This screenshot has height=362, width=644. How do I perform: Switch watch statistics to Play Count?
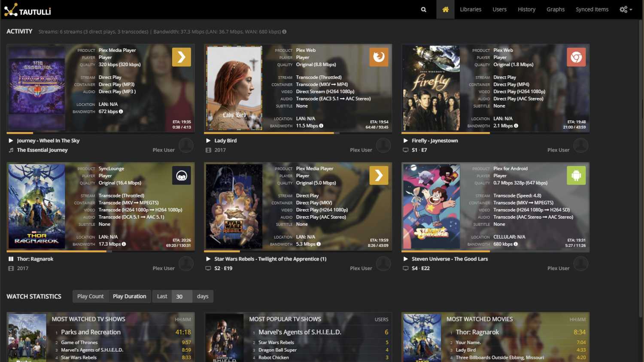point(90,296)
